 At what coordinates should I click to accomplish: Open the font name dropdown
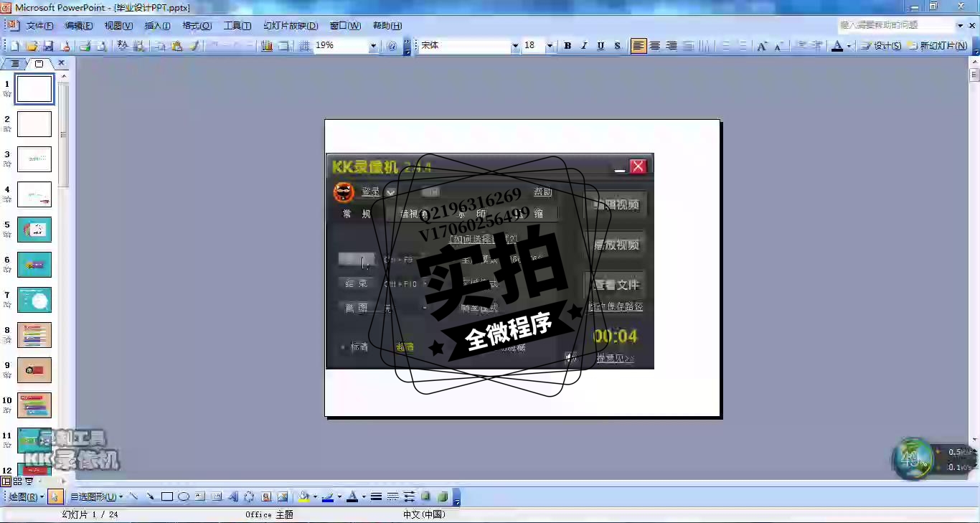pos(514,46)
